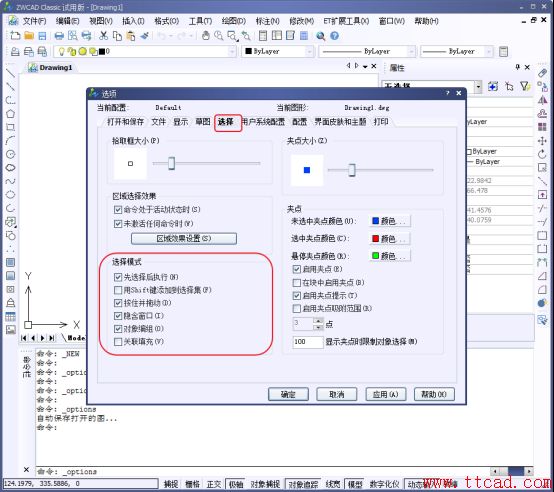Screen dimensions: 554x492
Task: Toggle 正交 in status bar
Action: point(214,484)
